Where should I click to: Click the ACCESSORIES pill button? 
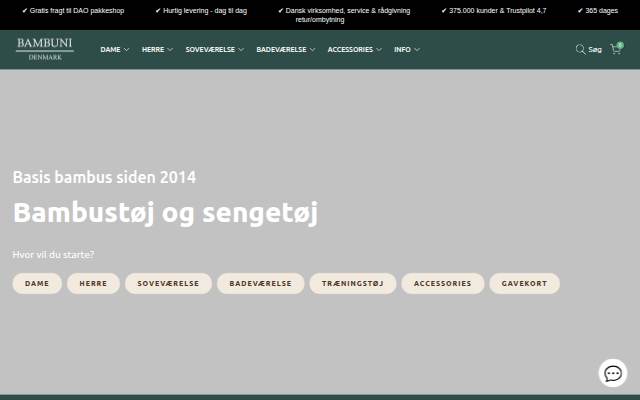coord(442,283)
